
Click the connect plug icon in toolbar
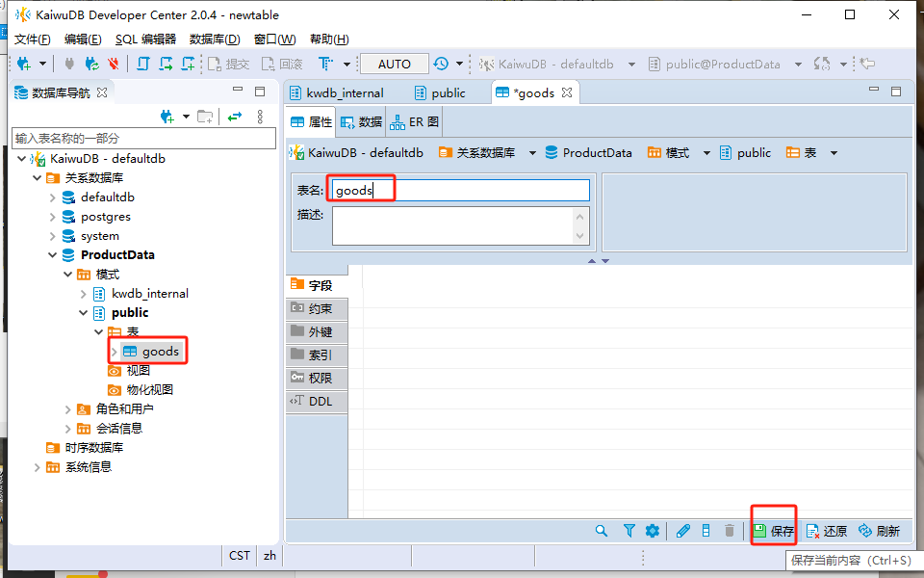point(69,64)
